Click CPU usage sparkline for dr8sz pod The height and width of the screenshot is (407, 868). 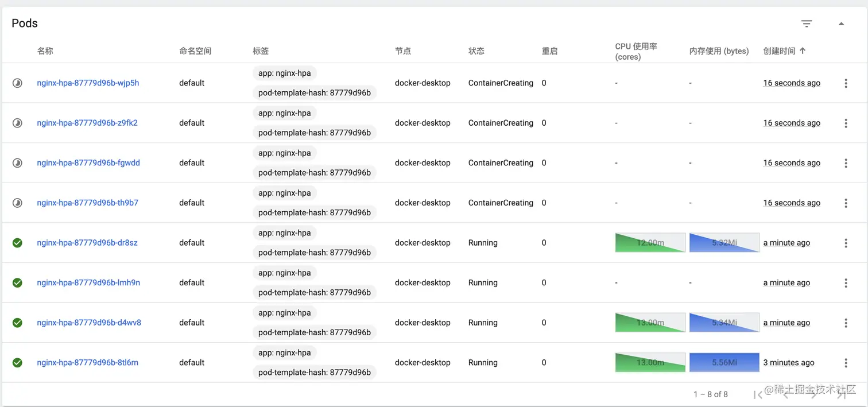[x=650, y=243]
